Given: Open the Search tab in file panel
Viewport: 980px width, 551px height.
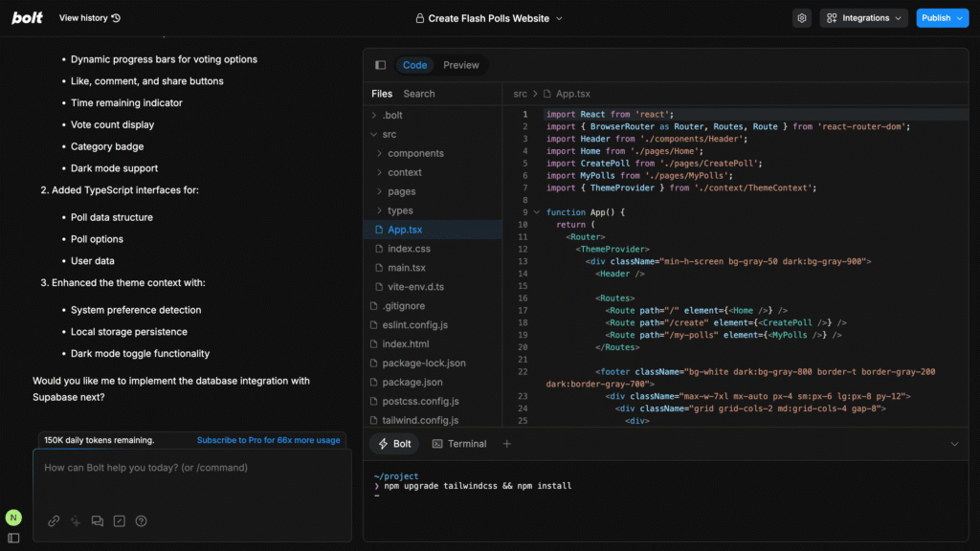Looking at the screenshot, I should click(x=418, y=94).
